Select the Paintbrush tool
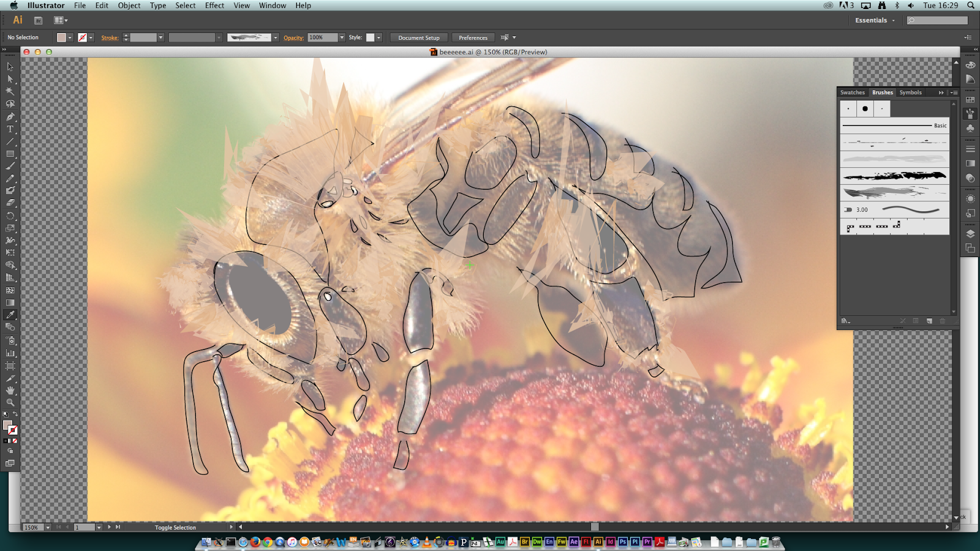The height and width of the screenshot is (551, 980). coord(10,166)
